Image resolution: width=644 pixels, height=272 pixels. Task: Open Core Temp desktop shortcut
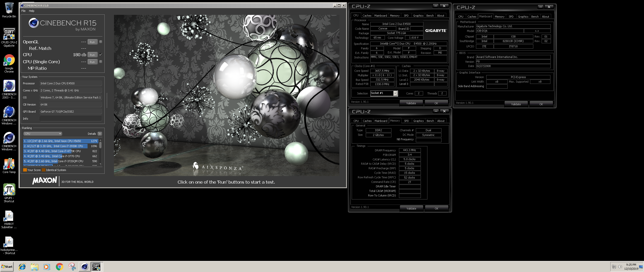pos(9,166)
